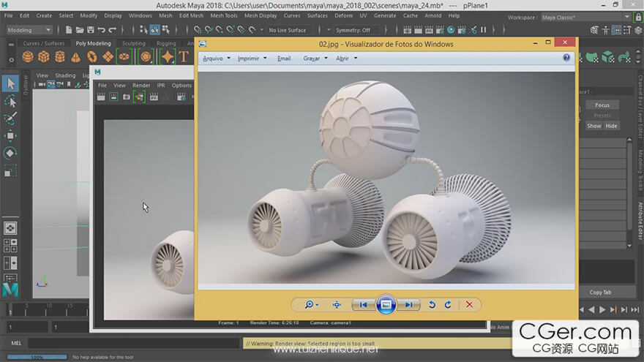Choose the Rotate tool in Maya toolbox

[x=10, y=153]
